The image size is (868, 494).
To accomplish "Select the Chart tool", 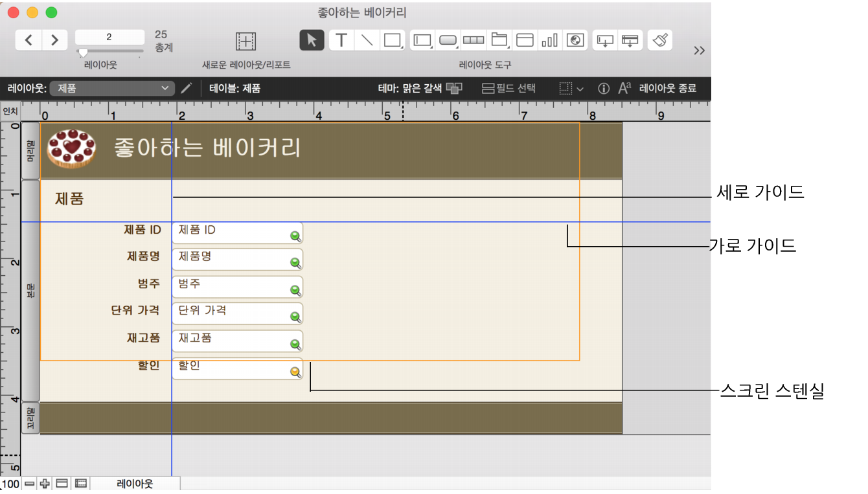I will tap(549, 40).
